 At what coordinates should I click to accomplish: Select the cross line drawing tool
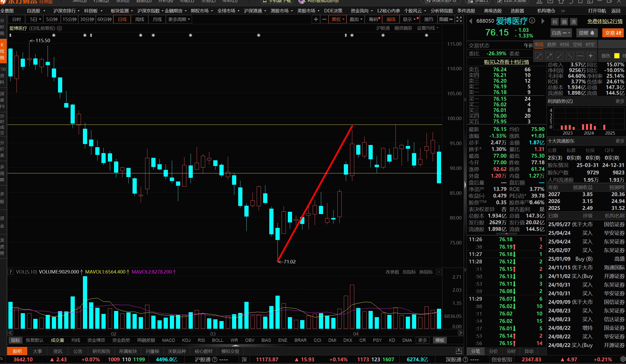click(591, 56)
